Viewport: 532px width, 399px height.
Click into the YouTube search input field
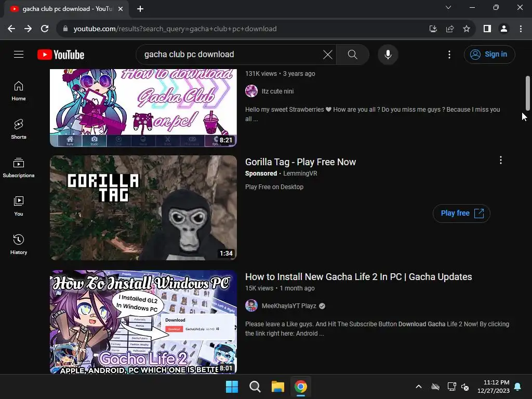(231, 54)
